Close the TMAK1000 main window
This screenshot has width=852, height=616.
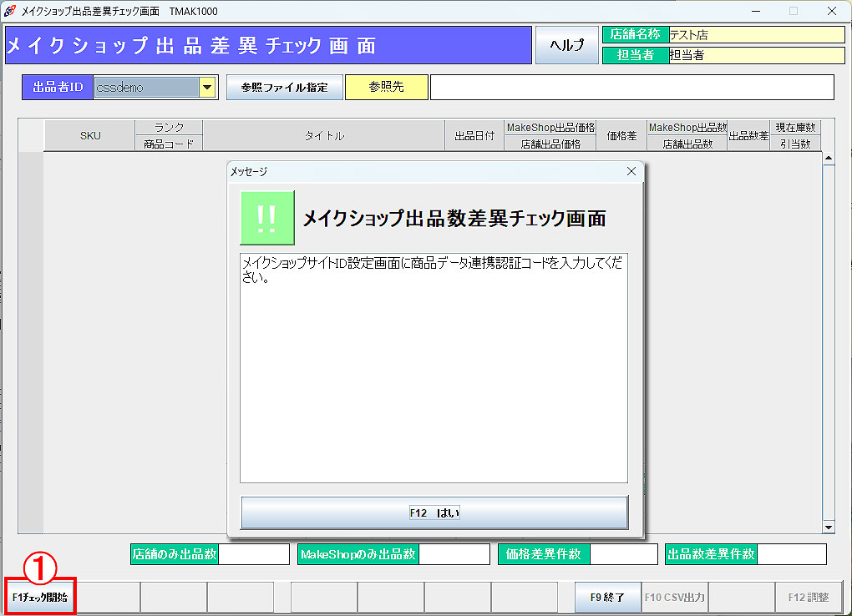pyautogui.click(x=831, y=11)
